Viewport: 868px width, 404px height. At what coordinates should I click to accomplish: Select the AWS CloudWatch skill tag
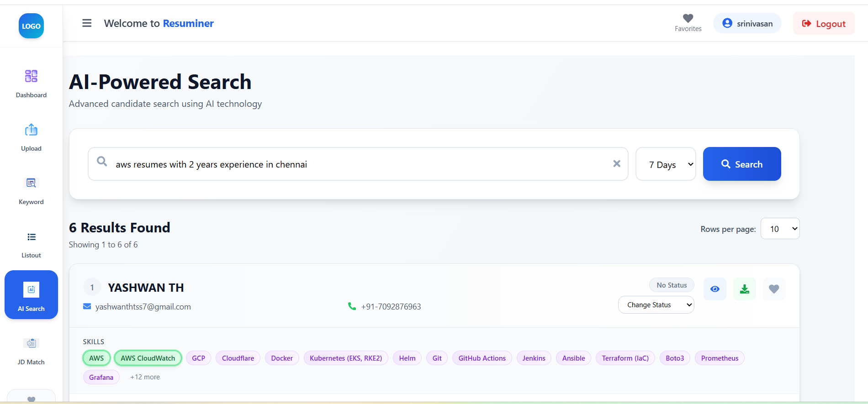(148, 358)
